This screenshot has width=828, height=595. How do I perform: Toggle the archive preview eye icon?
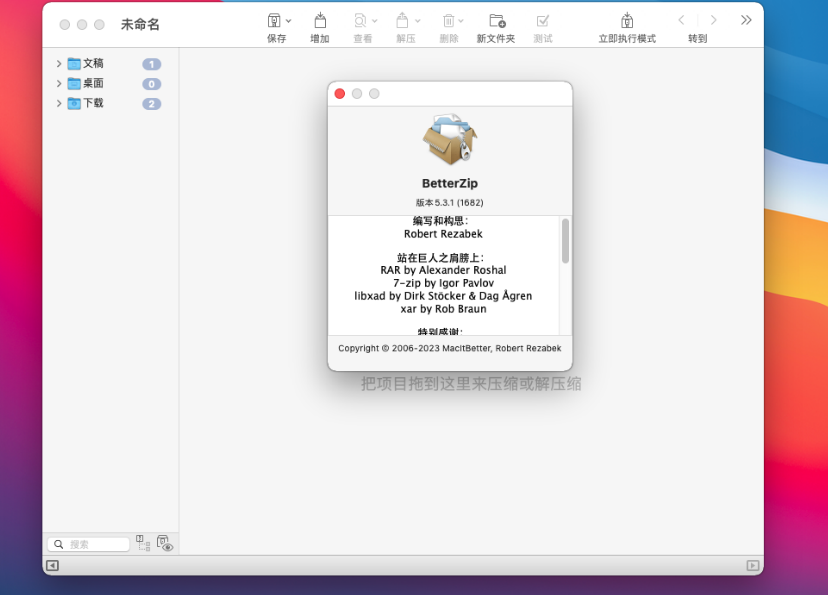[165, 543]
